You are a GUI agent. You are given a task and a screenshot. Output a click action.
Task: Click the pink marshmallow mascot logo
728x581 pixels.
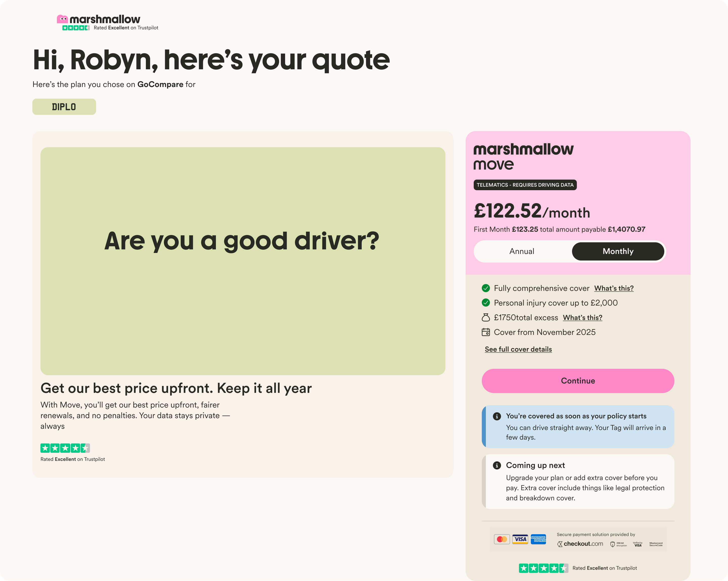(62, 19)
